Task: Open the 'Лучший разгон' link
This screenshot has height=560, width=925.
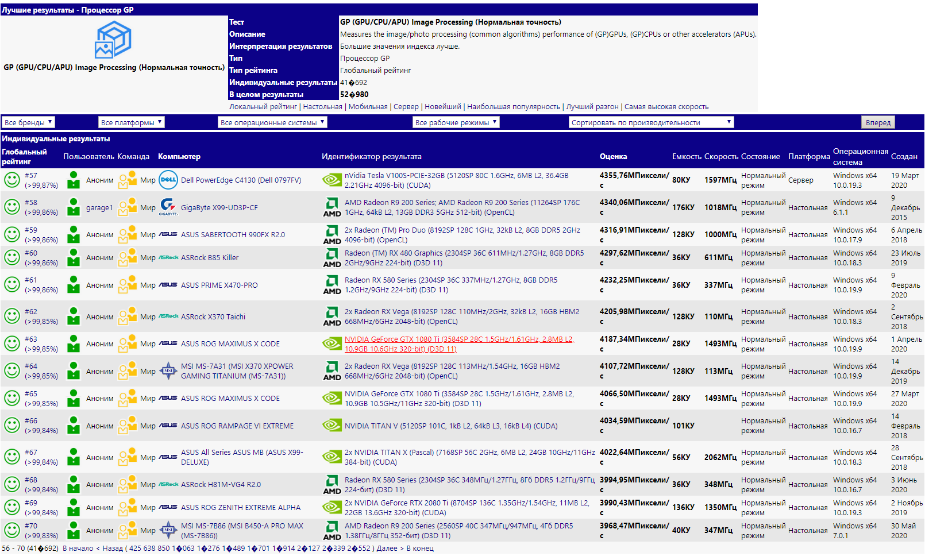Action: (592, 107)
